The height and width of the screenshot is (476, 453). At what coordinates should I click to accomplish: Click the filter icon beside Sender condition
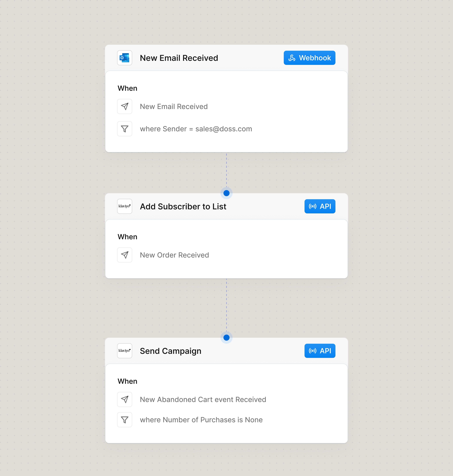[125, 129]
